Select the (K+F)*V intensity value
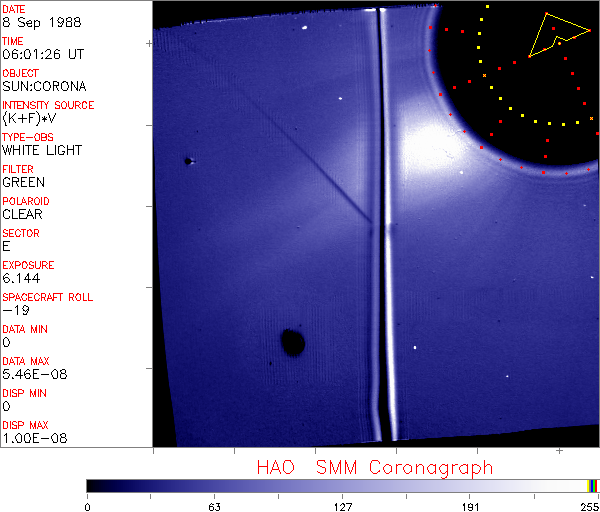 tap(29, 118)
